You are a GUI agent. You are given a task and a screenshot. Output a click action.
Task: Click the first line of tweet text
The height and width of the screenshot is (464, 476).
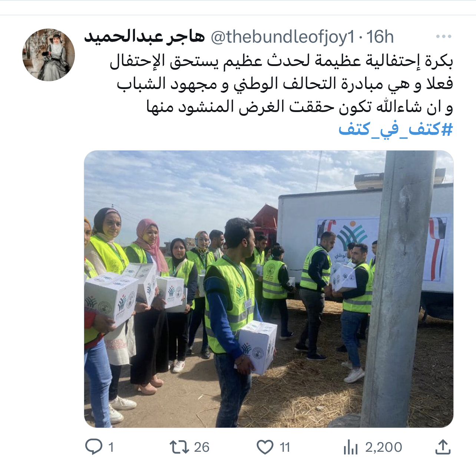(281, 60)
